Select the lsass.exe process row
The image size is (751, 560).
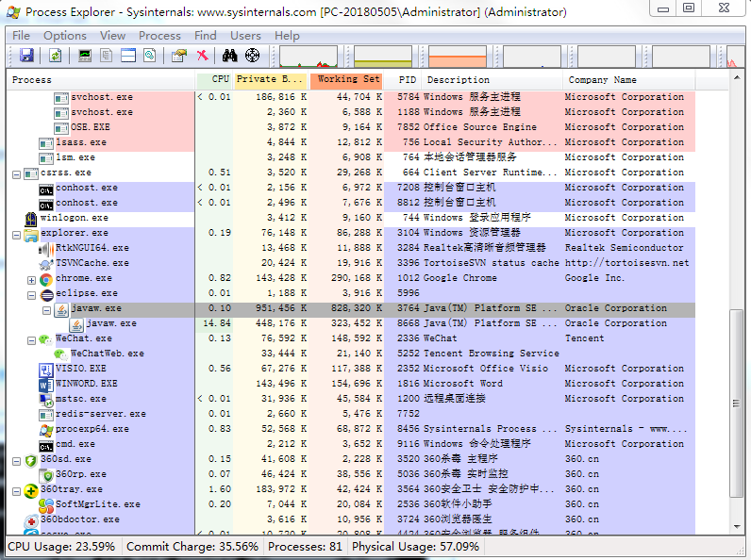[x=351, y=142]
